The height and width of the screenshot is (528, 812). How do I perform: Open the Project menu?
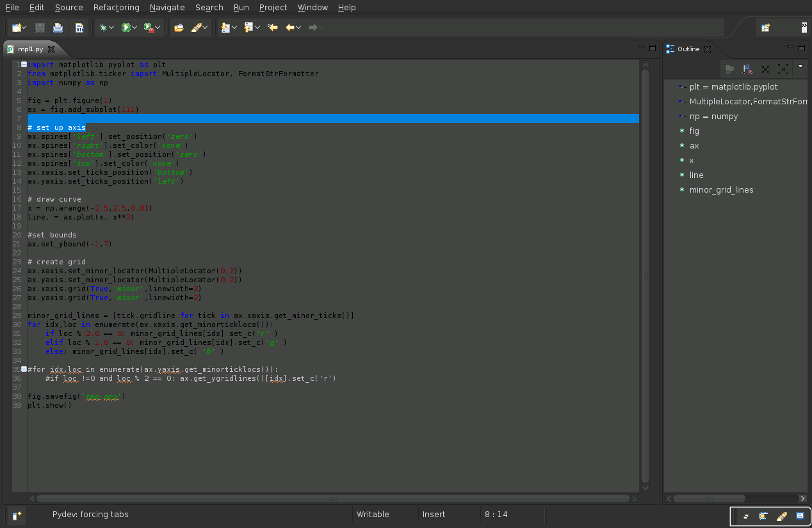[273, 7]
